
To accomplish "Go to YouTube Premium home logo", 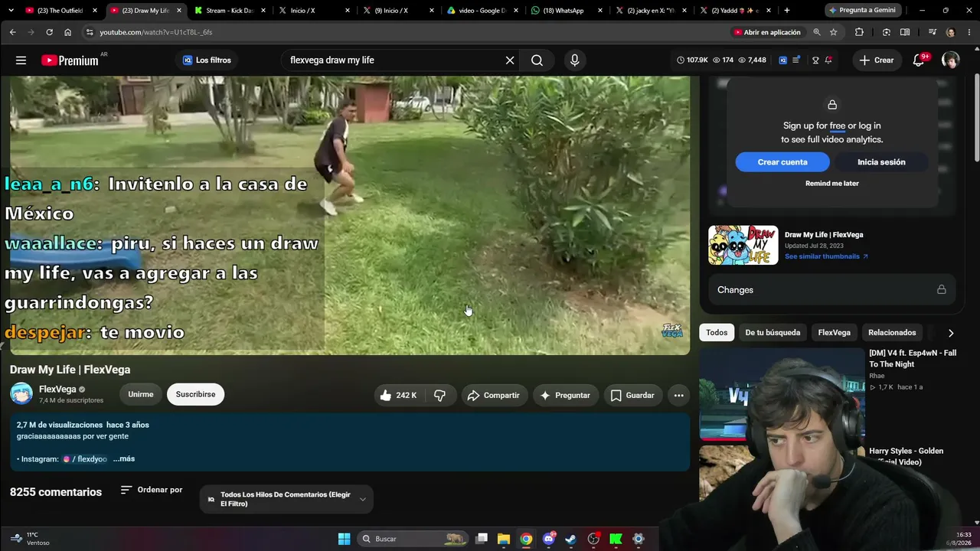I will tap(70, 60).
